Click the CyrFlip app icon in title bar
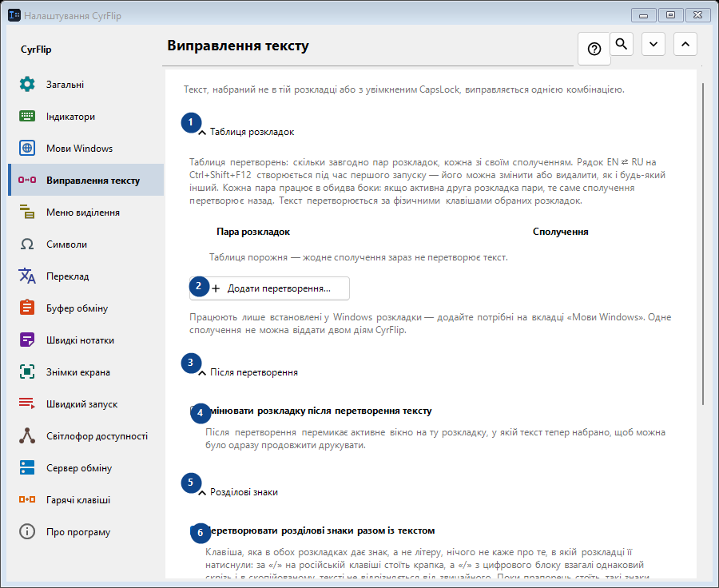The image size is (719, 588). click(14, 16)
